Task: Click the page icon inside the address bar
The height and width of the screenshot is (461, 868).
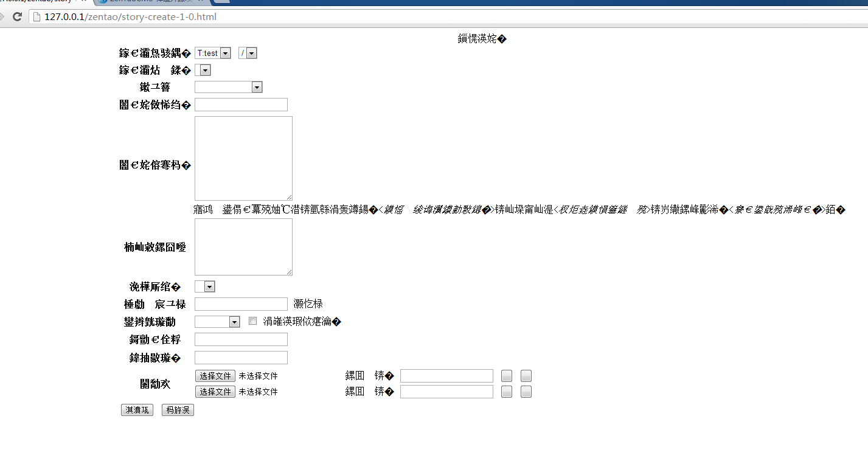Action: tap(36, 17)
